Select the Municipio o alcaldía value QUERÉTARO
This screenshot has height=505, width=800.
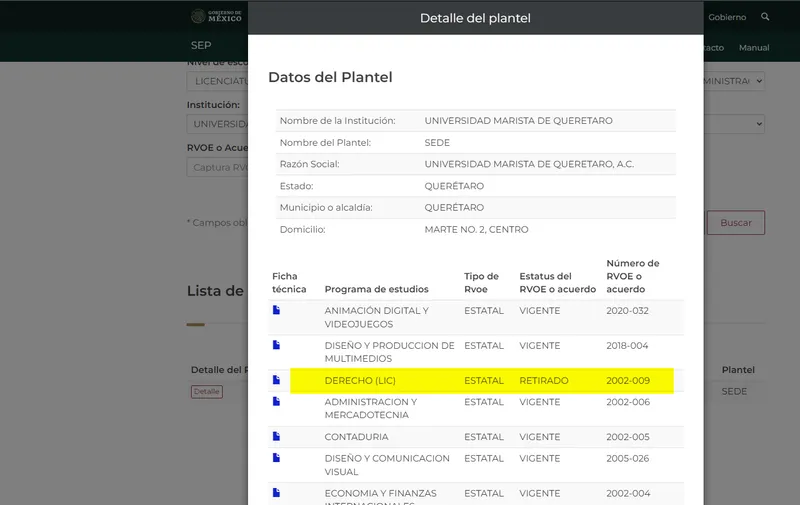click(x=454, y=208)
